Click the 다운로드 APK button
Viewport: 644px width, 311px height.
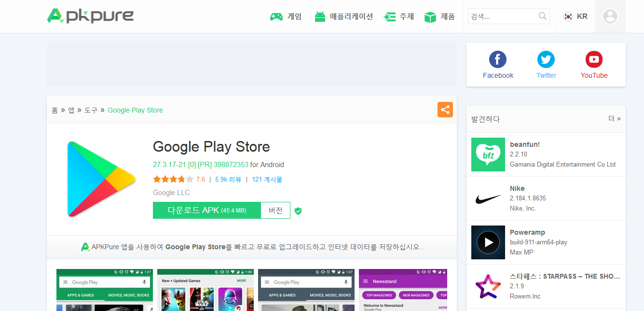pos(207,211)
